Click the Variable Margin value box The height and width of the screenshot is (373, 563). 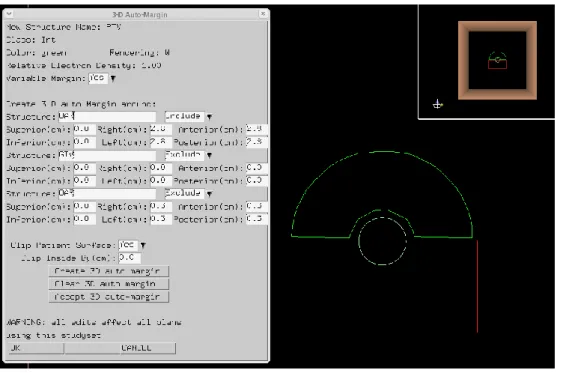(98, 78)
